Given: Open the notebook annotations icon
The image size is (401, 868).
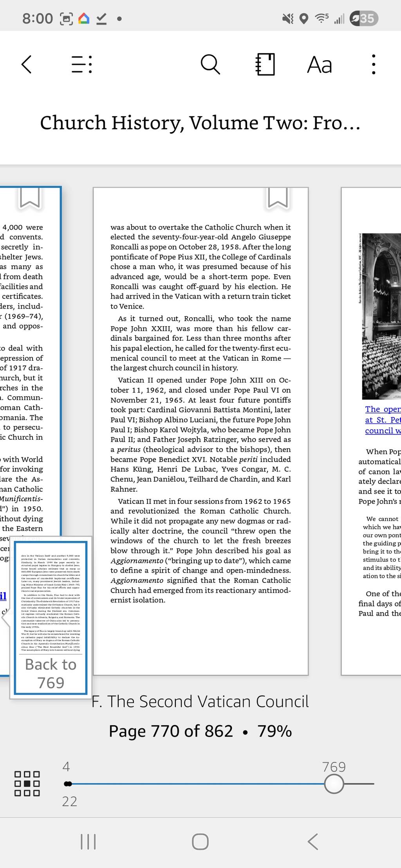Looking at the screenshot, I should [x=265, y=64].
